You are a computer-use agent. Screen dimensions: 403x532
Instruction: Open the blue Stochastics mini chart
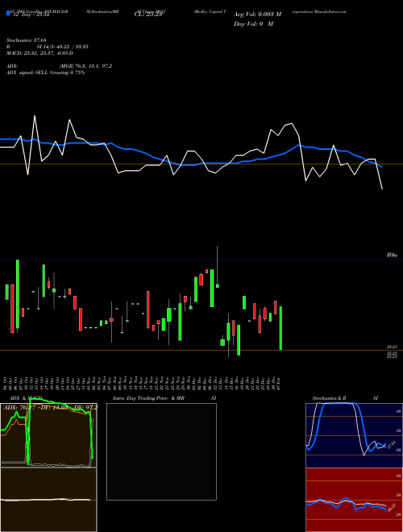(x=354, y=435)
